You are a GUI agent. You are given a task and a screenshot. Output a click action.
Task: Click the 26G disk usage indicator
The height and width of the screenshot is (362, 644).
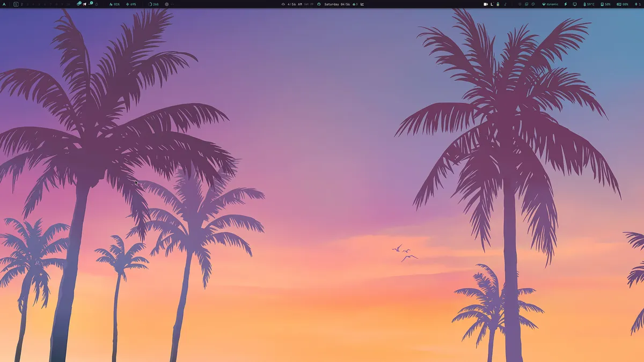click(x=153, y=4)
